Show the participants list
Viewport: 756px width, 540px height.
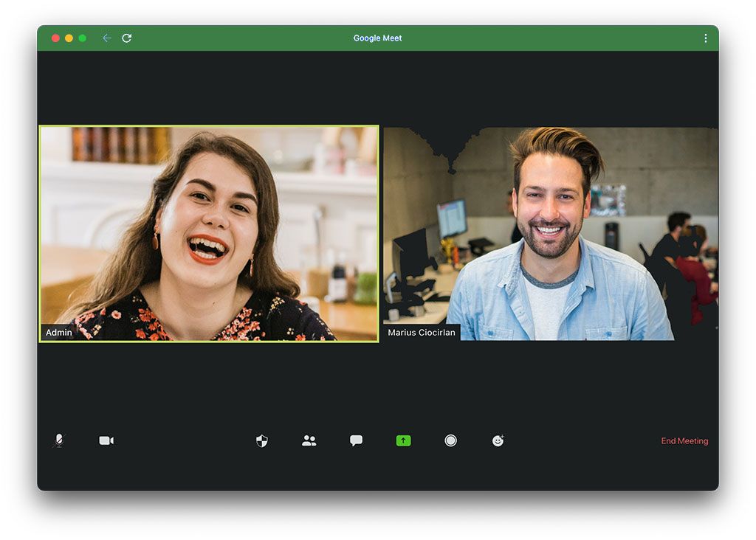tap(309, 440)
